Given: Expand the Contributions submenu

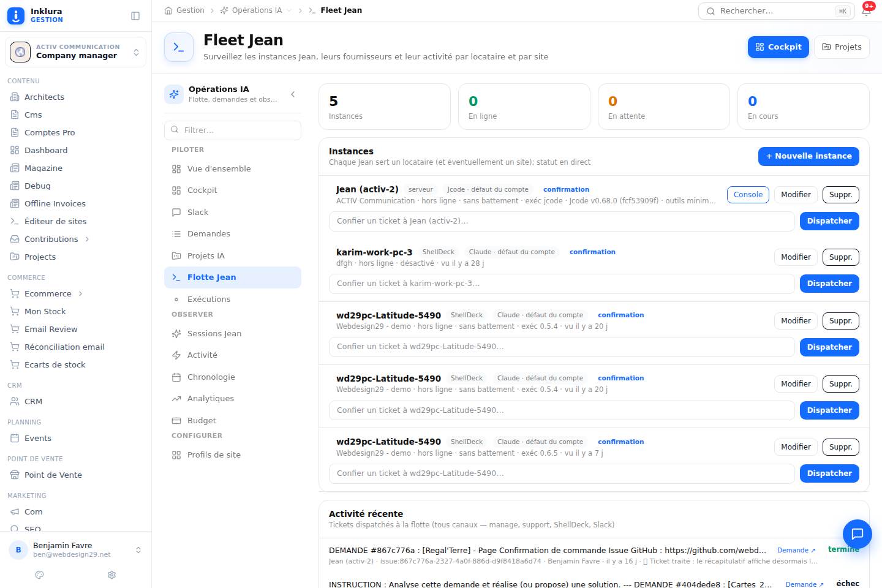Looking at the screenshot, I should [87, 239].
